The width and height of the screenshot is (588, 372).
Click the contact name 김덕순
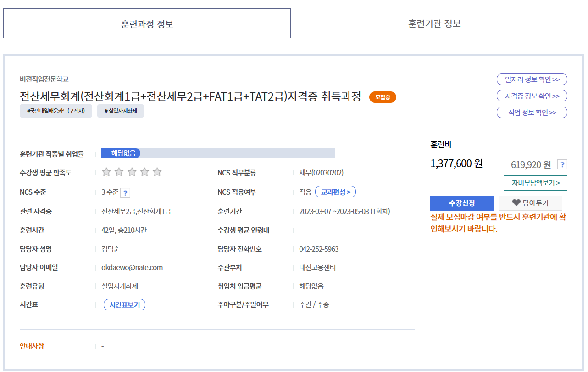click(111, 249)
